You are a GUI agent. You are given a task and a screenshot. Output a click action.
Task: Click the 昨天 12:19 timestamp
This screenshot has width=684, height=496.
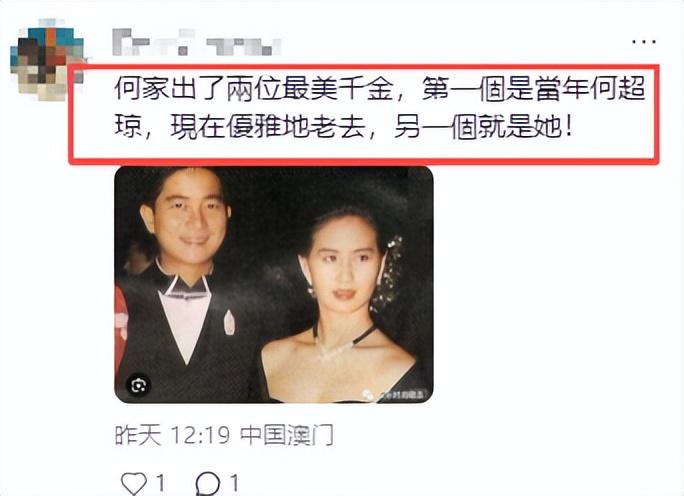click(172, 435)
